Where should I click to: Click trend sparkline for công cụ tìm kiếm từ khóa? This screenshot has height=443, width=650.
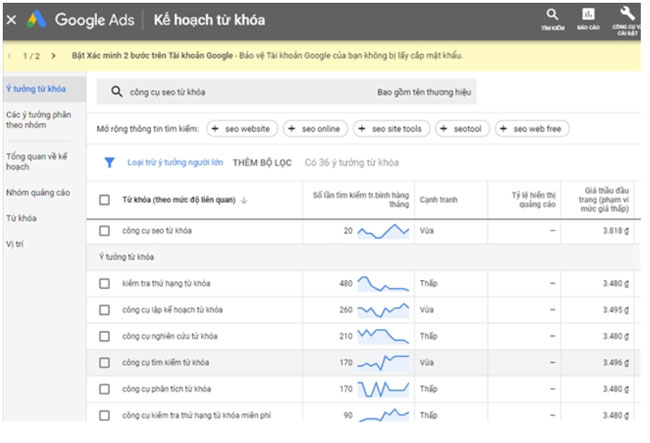[x=383, y=363]
